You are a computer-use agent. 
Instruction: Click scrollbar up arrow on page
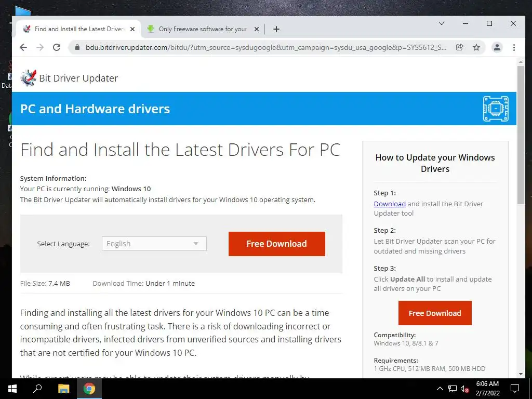coord(521,62)
